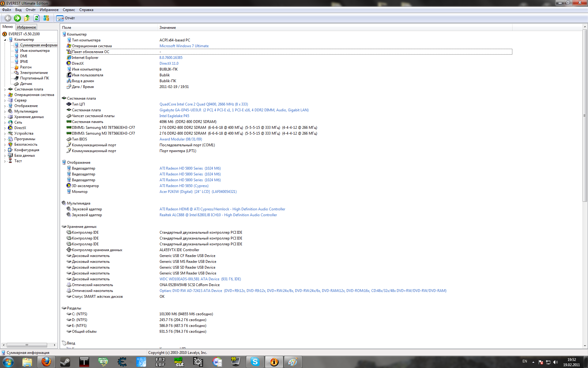Select the Безопасность shield icon

[10, 144]
